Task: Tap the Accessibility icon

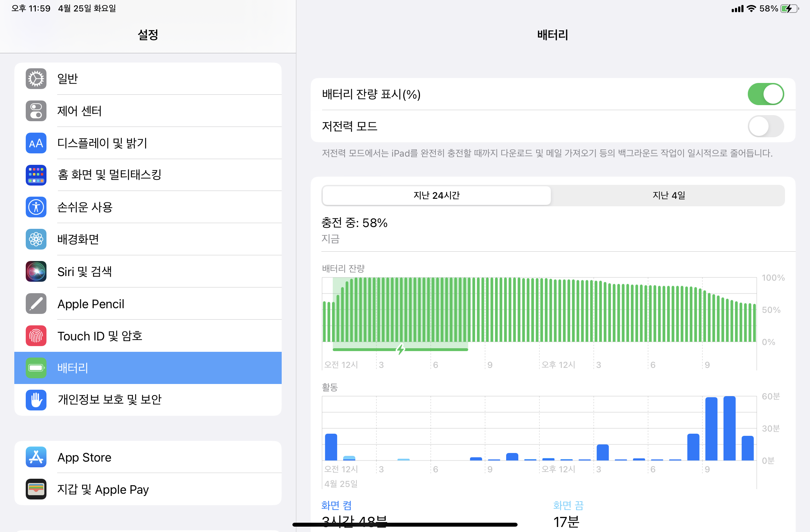Action: point(36,207)
